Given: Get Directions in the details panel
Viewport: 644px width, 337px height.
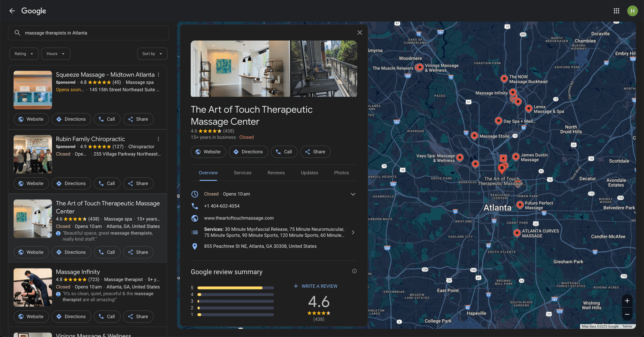Looking at the screenshot, I should [248, 152].
